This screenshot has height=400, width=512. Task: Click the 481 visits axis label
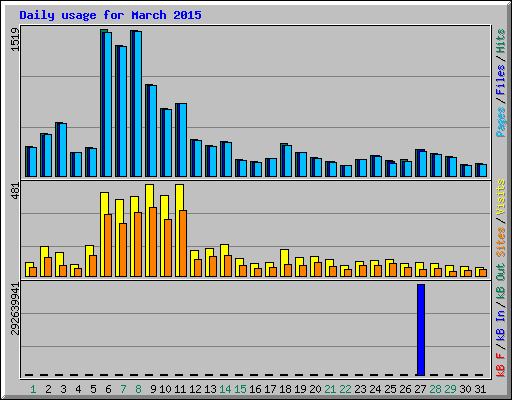[x=15, y=191]
